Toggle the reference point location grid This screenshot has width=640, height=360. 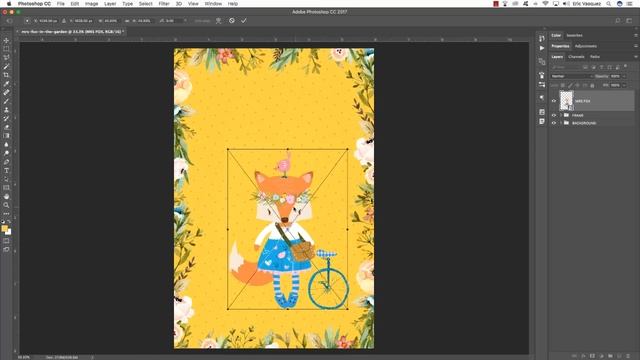[x=27, y=20]
